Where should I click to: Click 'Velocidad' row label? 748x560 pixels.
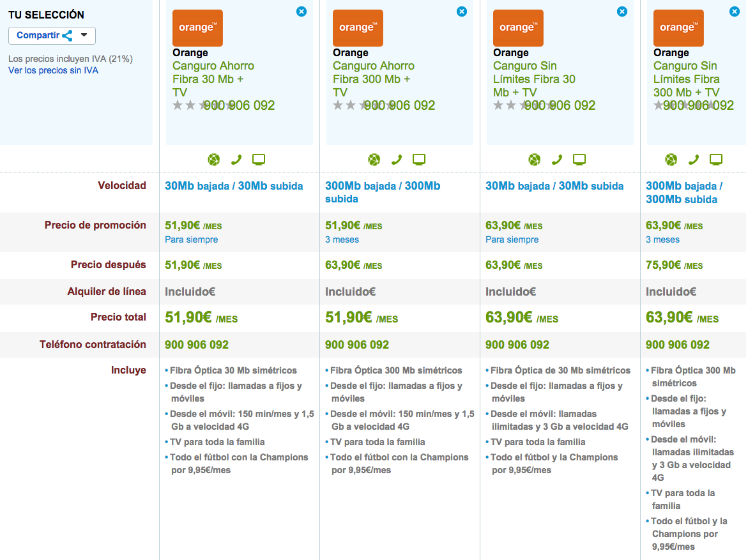(x=122, y=186)
